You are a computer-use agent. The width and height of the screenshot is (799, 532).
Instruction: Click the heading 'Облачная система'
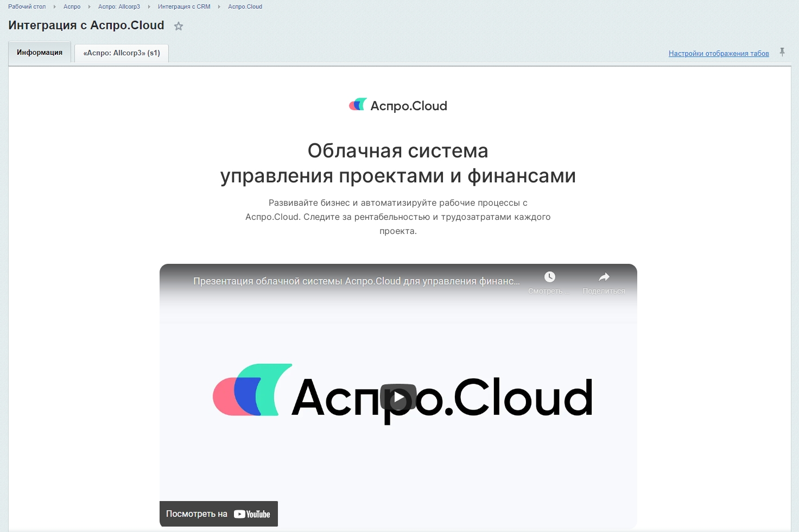click(398, 151)
